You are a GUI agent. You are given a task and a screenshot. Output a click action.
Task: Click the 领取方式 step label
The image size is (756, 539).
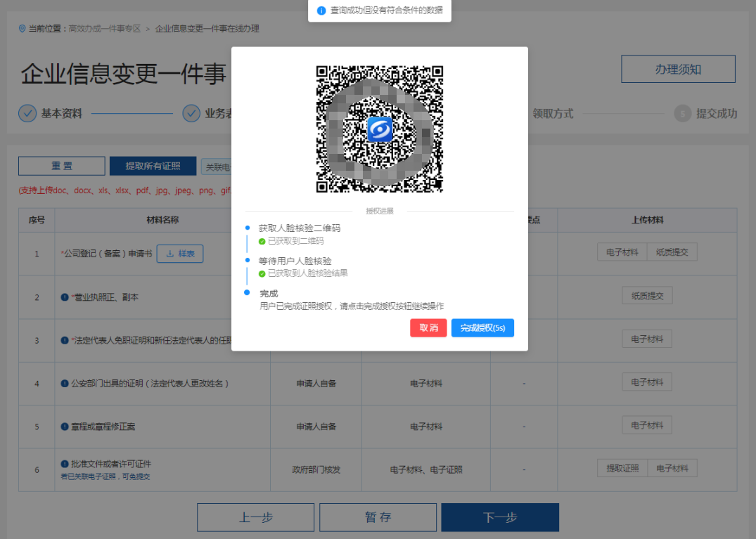pos(553,114)
